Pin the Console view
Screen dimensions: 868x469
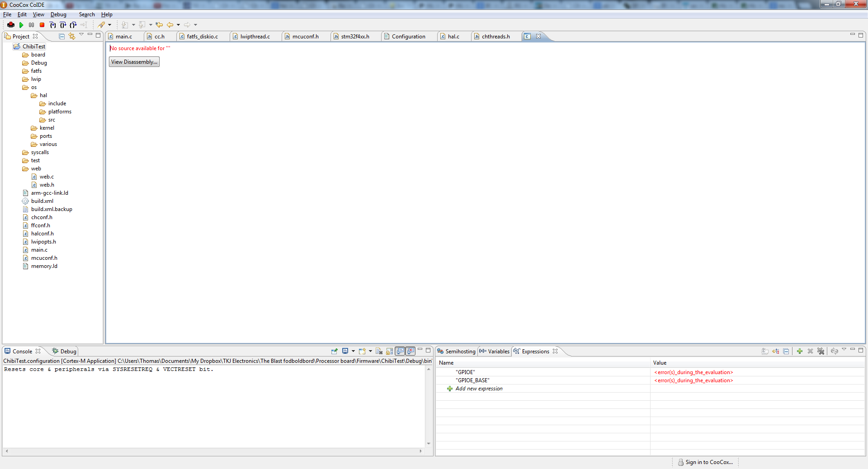(x=335, y=351)
